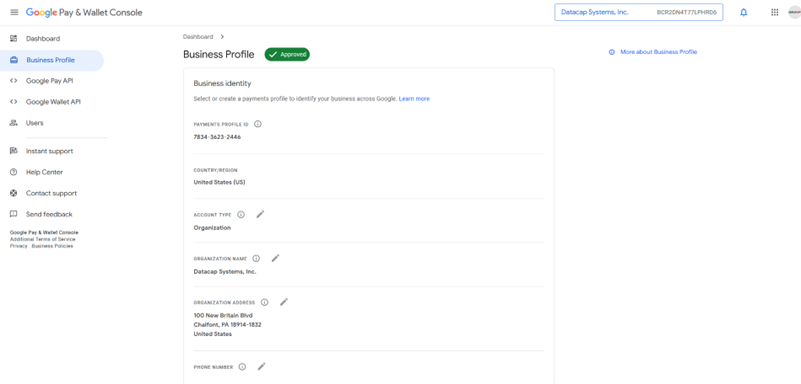Click the Business Profile page title
This screenshot has height=384, width=801.
click(219, 55)
